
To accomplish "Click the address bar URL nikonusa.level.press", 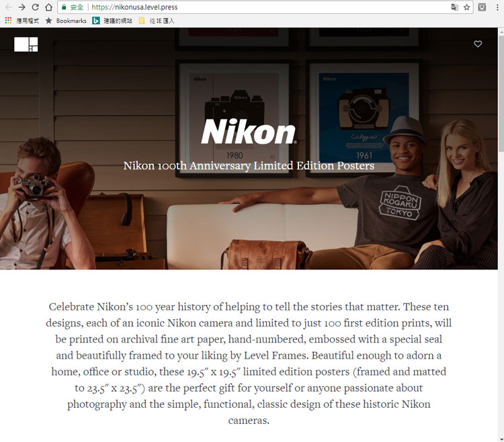I will (x=134, y=7).
